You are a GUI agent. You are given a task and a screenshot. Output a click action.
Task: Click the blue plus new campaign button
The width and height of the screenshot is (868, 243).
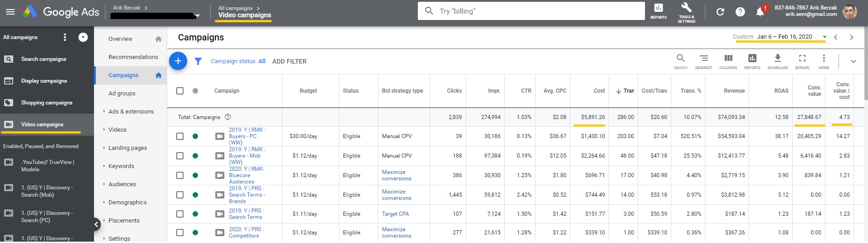click(178, 61)
